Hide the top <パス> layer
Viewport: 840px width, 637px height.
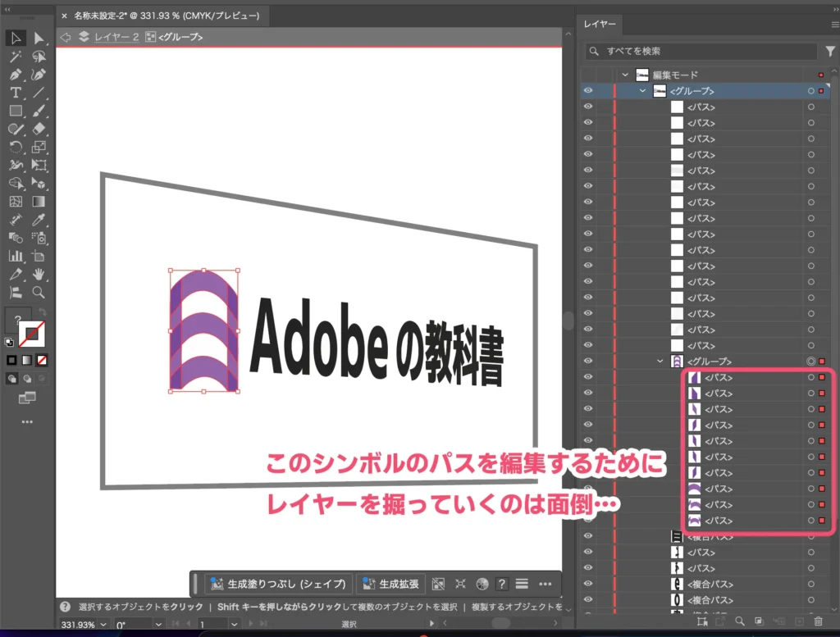click(x=588, y=107)
